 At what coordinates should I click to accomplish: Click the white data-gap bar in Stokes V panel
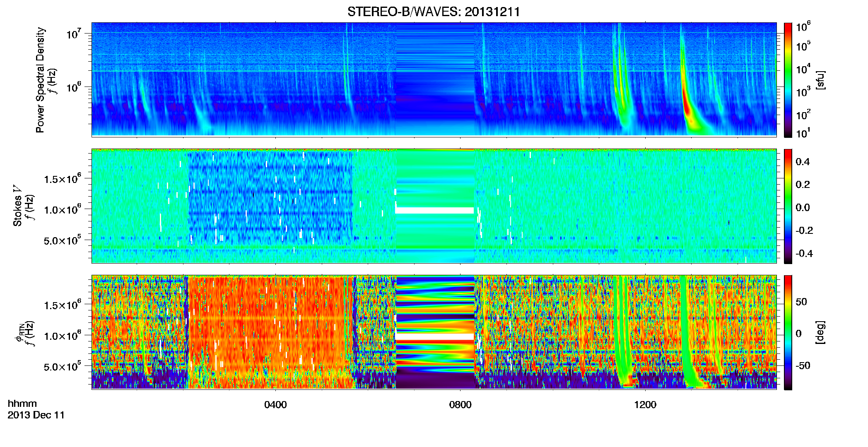tap(434, 211)
